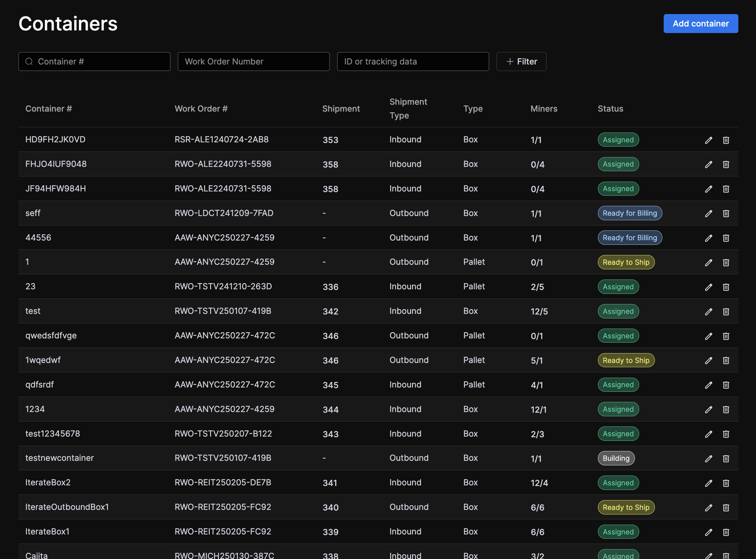
Task: Delete the 1234 container
Action: click(x=726, y=409)
